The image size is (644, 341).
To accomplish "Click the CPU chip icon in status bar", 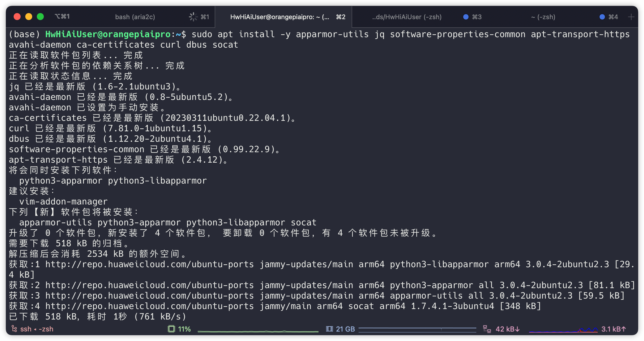I will click(171, 329).
